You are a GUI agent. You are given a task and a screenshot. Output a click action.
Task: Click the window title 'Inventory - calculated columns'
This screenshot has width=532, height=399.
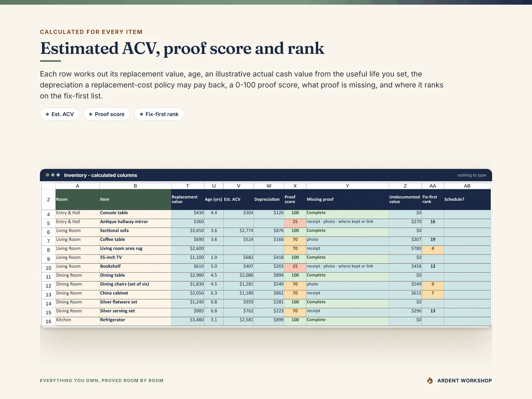point(100,175)
